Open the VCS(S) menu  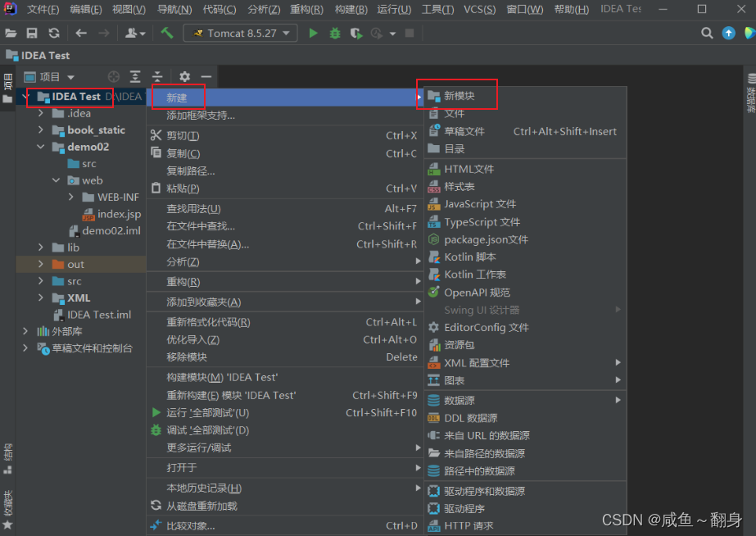(x=479, y=9)
